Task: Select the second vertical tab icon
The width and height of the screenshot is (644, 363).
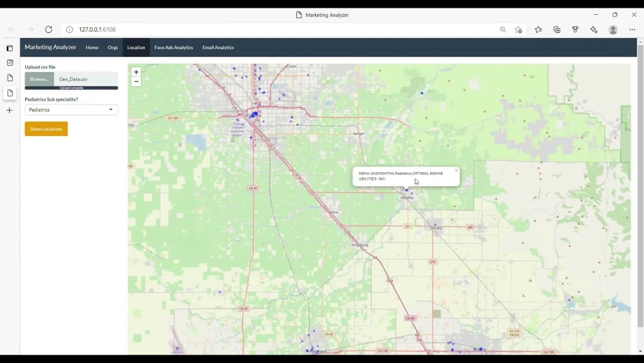Action: pyautogui.click(x=10, y=63)
